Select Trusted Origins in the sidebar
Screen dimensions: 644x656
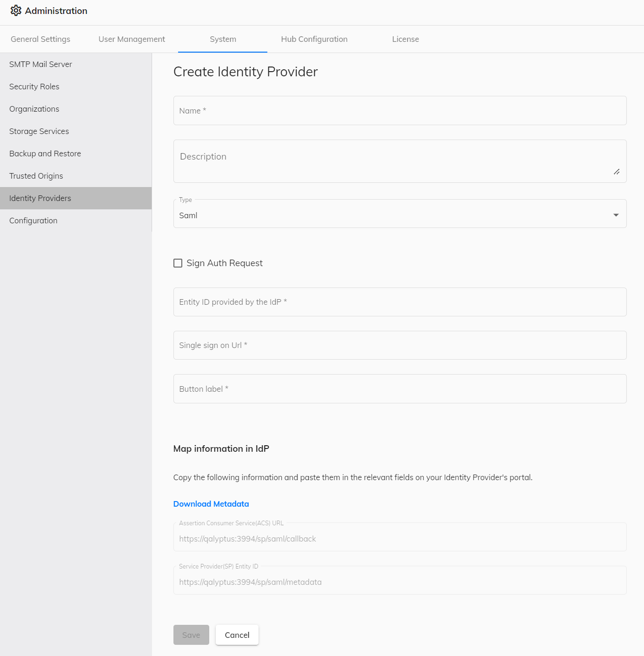tap(36, 176)
